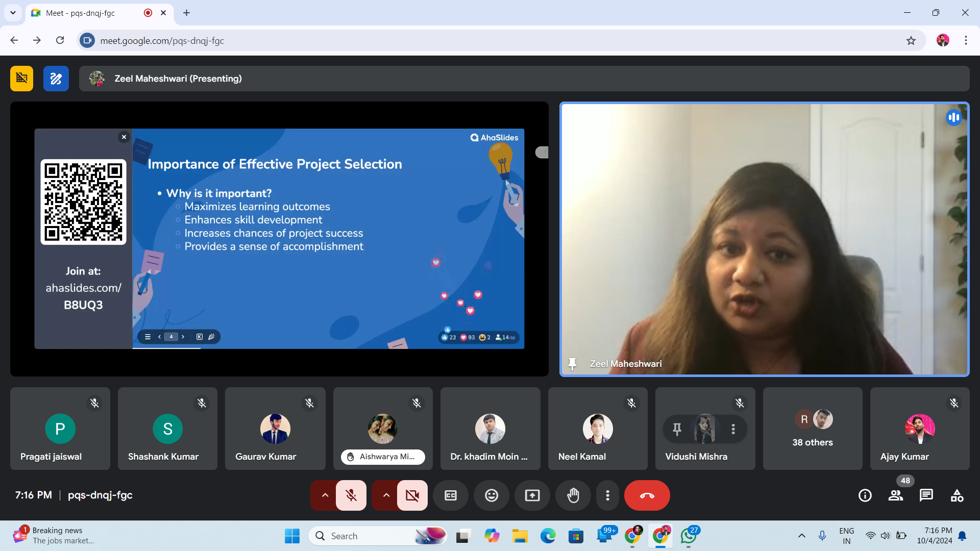Raise hand using the hand icon

point(573,495)
